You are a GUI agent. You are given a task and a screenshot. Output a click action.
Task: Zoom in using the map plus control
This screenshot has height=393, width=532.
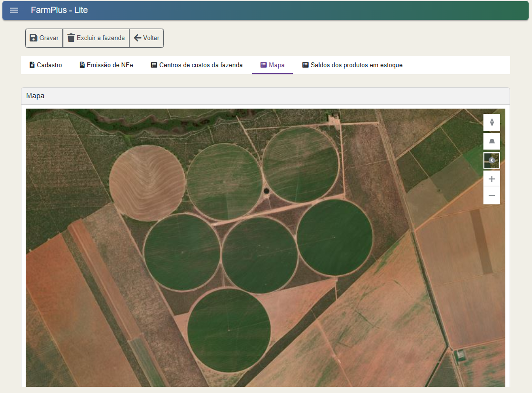[492, 179]
